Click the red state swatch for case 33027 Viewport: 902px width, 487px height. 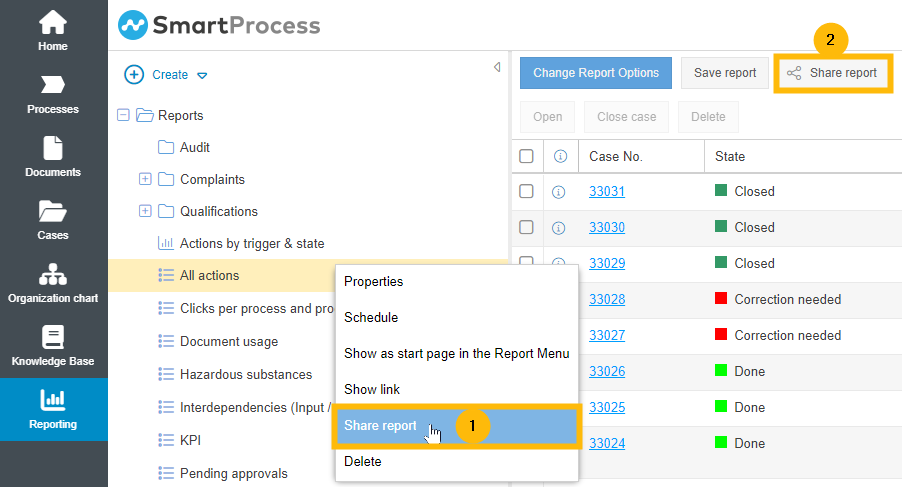(x=720, y=335)
